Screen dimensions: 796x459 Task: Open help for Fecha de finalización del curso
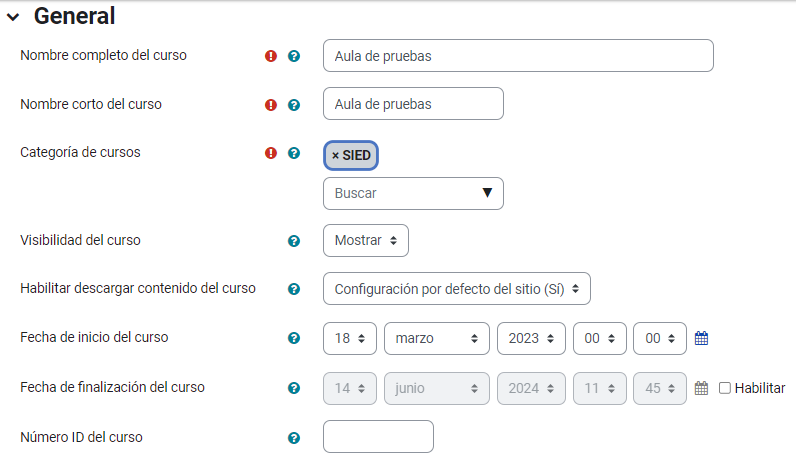coord(294,388)
